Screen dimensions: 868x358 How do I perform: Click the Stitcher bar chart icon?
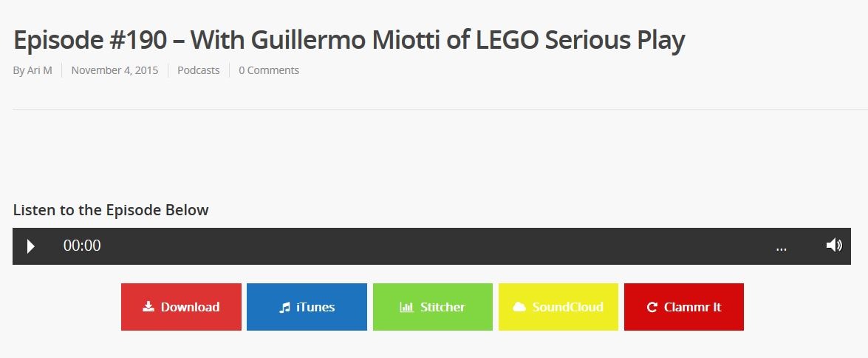(407, 307)
